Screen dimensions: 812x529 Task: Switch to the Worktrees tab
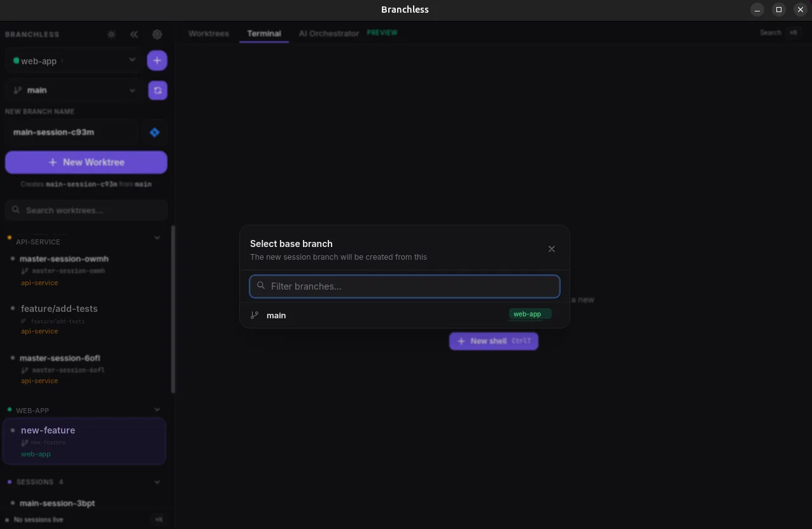209,33
